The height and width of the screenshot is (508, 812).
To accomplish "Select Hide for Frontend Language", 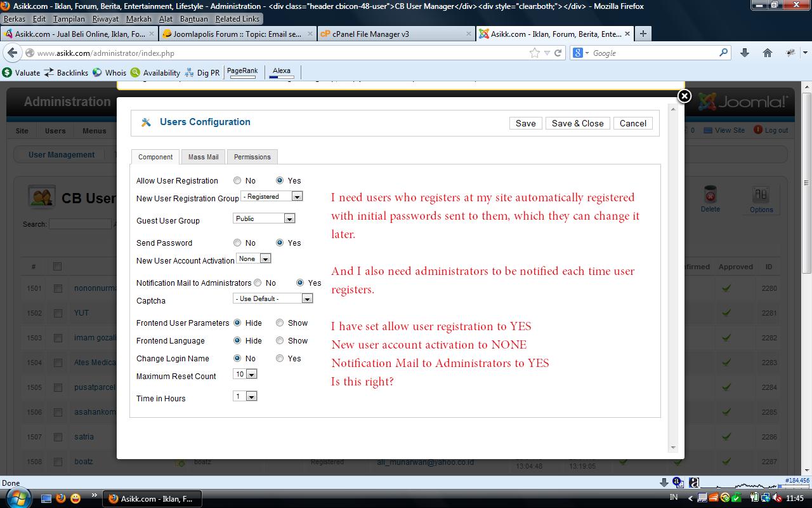I will click(x=237, y=341).
